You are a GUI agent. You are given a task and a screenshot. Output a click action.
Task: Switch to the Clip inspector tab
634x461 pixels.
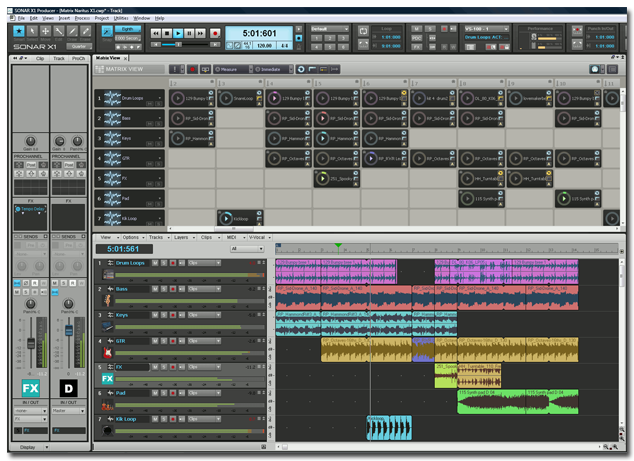click(40, 58)
